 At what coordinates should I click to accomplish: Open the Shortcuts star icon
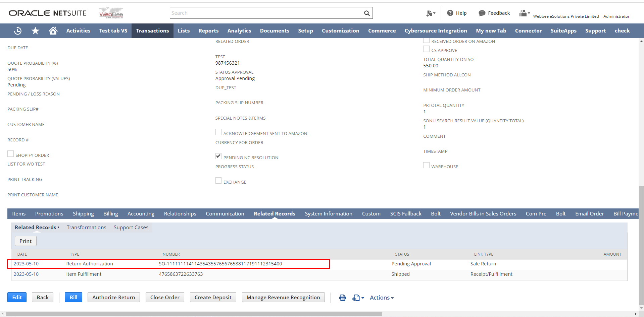(35, 31)
